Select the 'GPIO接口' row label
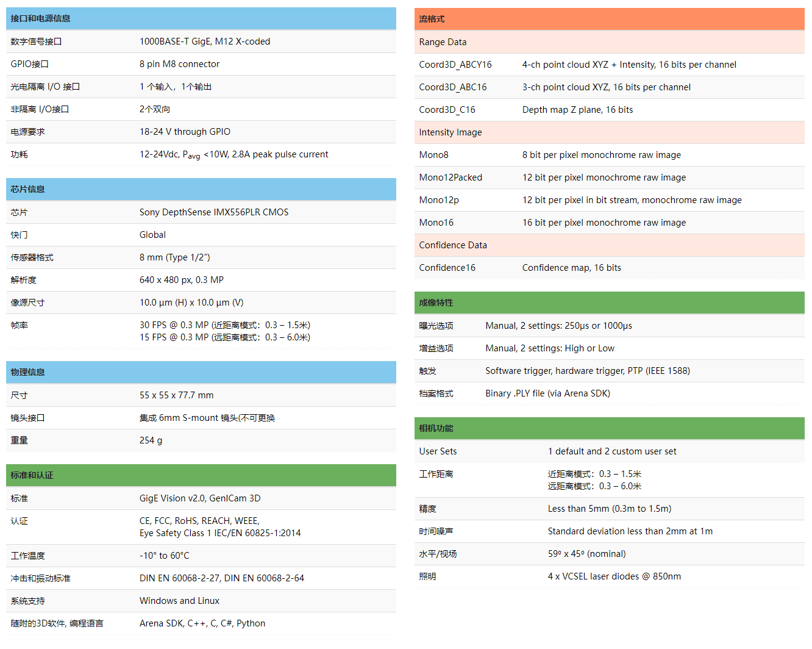This screenshot has height=649, width=812. 29,64
